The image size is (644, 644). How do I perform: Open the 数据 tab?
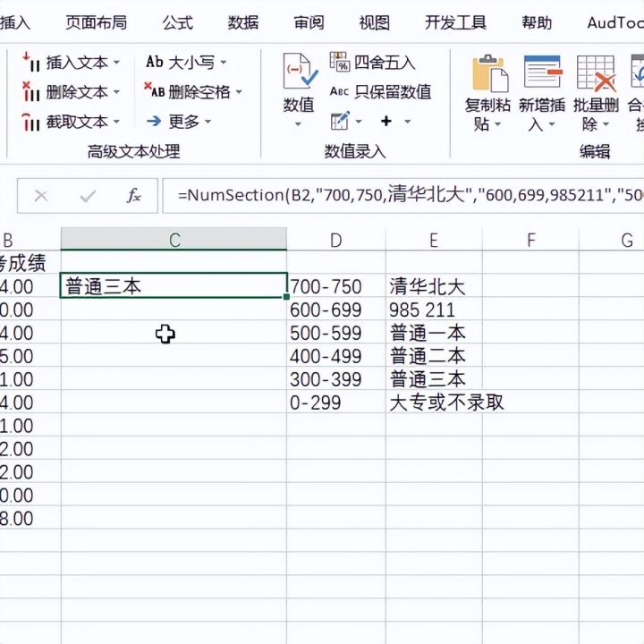click(x=243, y=22)
